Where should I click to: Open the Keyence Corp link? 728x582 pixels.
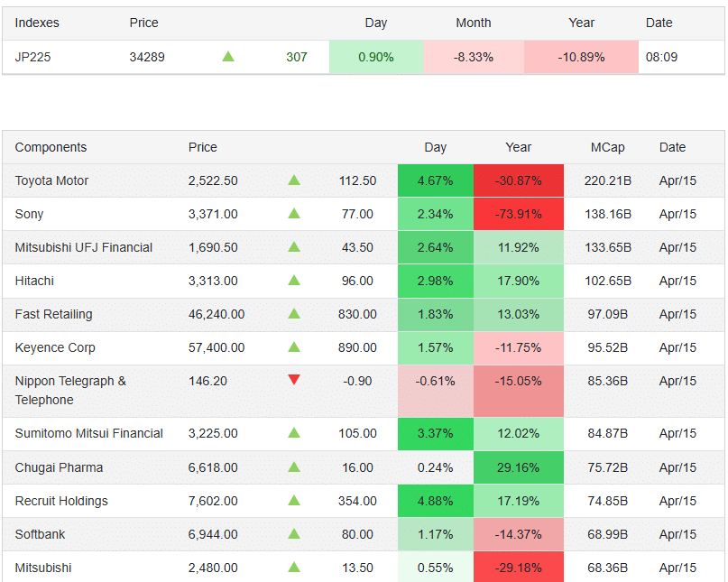point(55,348)
